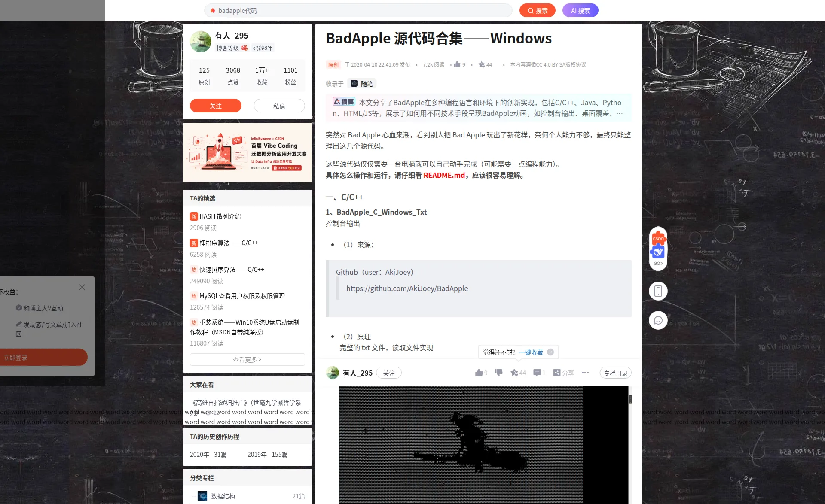The image size is (825, 504).
Task: Click the thumbs-up icon in the article header
Action: (457, 64)
